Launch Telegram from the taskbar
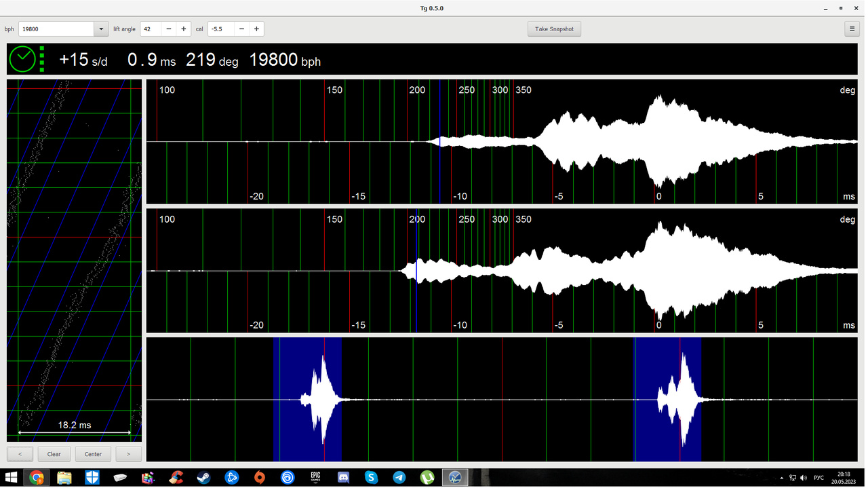The image size is (868, 490). coord(399,478)
